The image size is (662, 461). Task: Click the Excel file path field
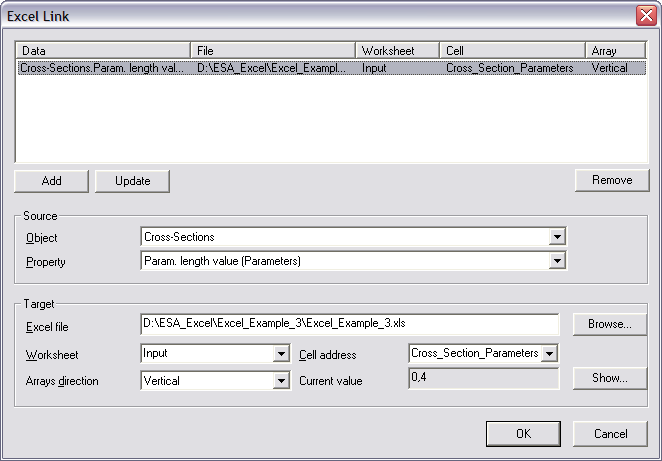pos(350,324)
